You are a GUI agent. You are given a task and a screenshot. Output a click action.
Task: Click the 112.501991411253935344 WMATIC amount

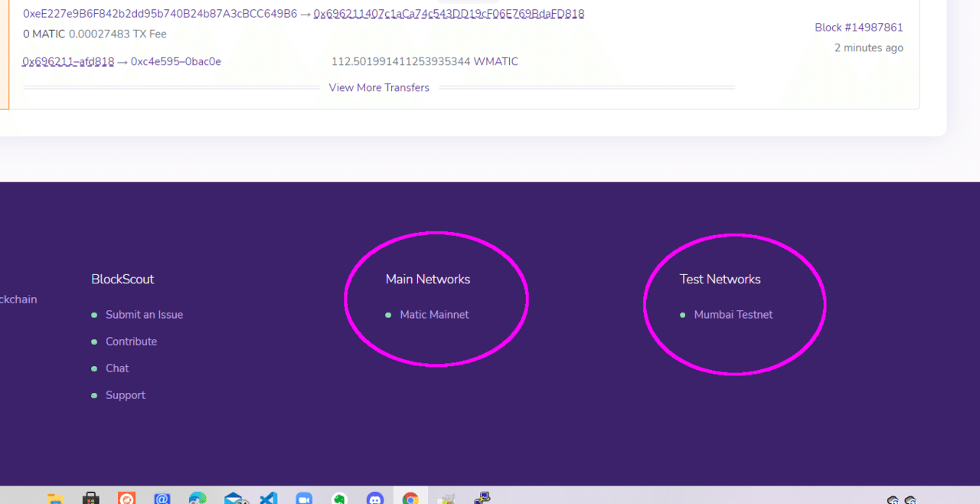tap(425, 61)
